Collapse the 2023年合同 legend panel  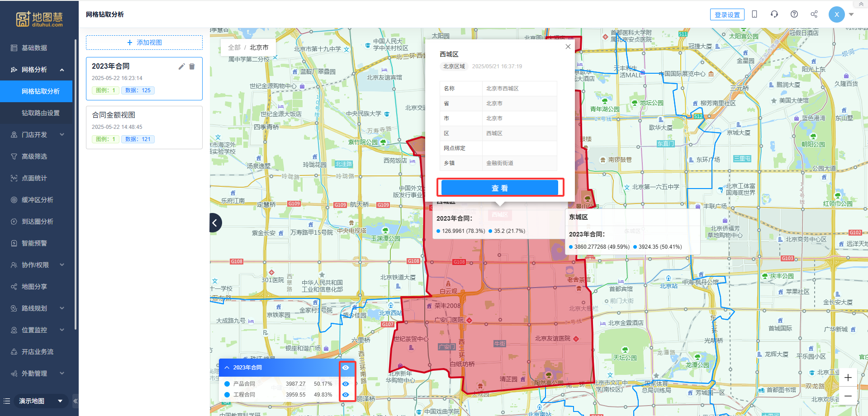(227, 368)
